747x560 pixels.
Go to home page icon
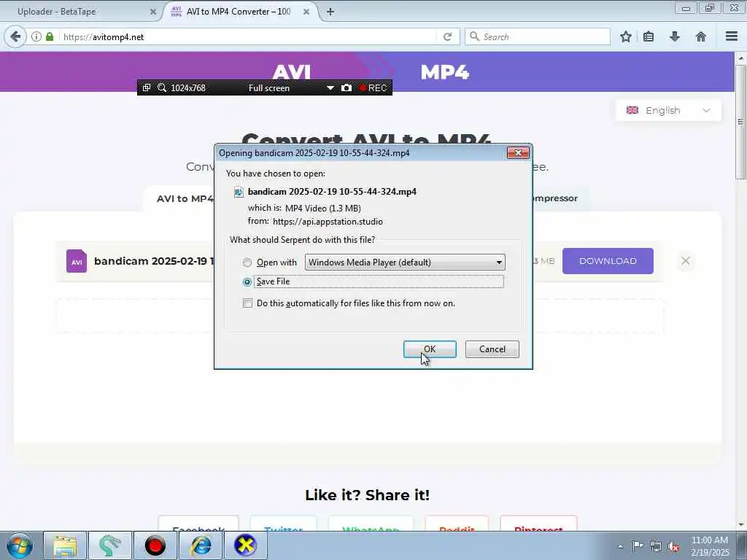pyautogui.click(x=701, y=36)
